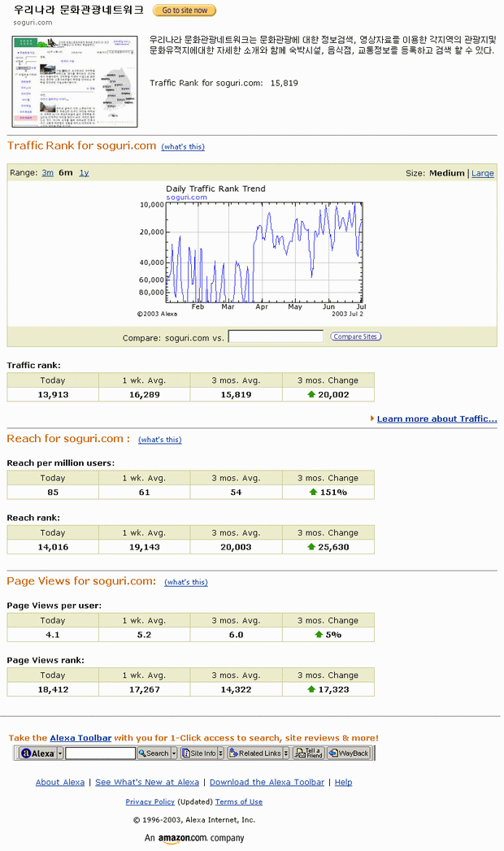
Task: Click the Traffic rank 1 wk. Avg. value 16,289
Action: point(145,394)
